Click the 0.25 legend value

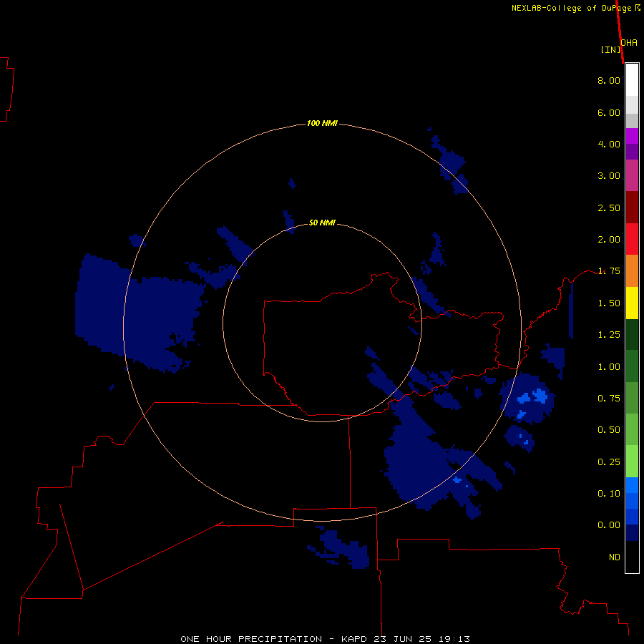pos(609,462)
